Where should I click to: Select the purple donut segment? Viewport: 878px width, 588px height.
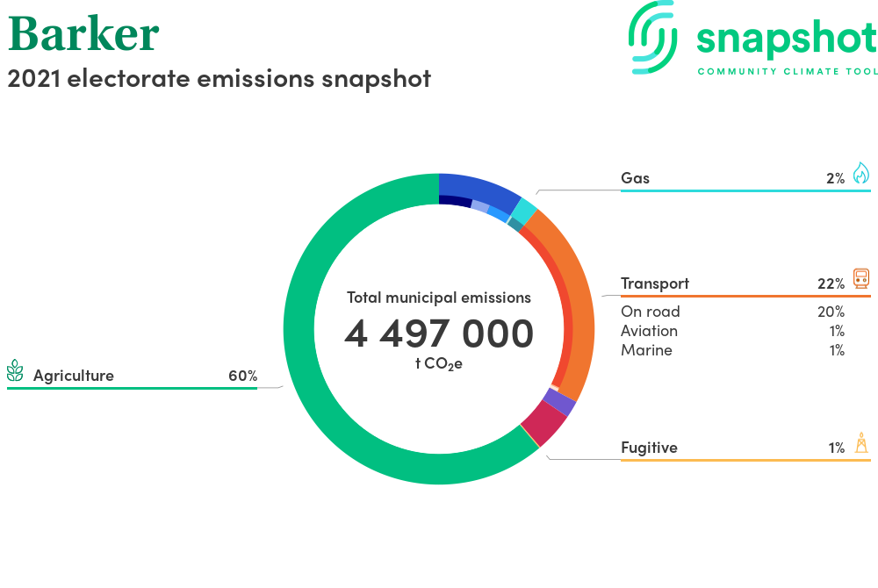click(x=559, y=402)
